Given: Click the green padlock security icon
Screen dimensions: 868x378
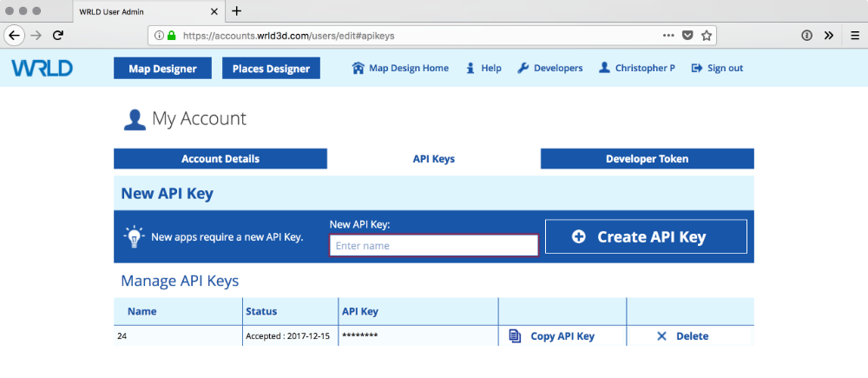Looking at the screenshot, I should coord(172,36).
